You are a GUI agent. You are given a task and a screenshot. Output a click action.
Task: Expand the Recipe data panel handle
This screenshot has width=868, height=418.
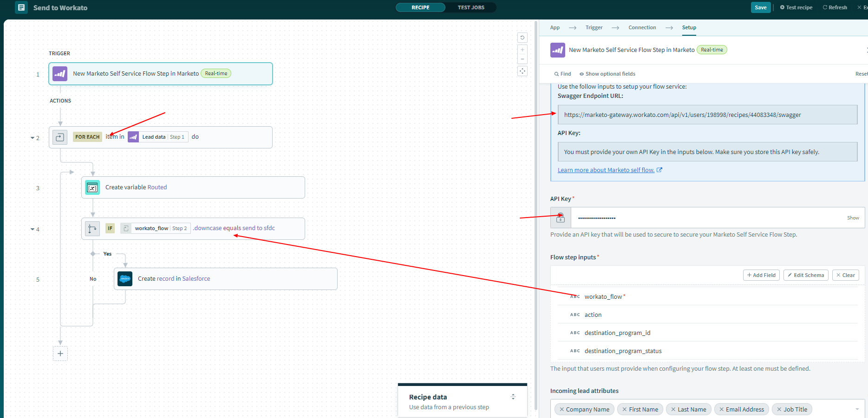point(513,397)
